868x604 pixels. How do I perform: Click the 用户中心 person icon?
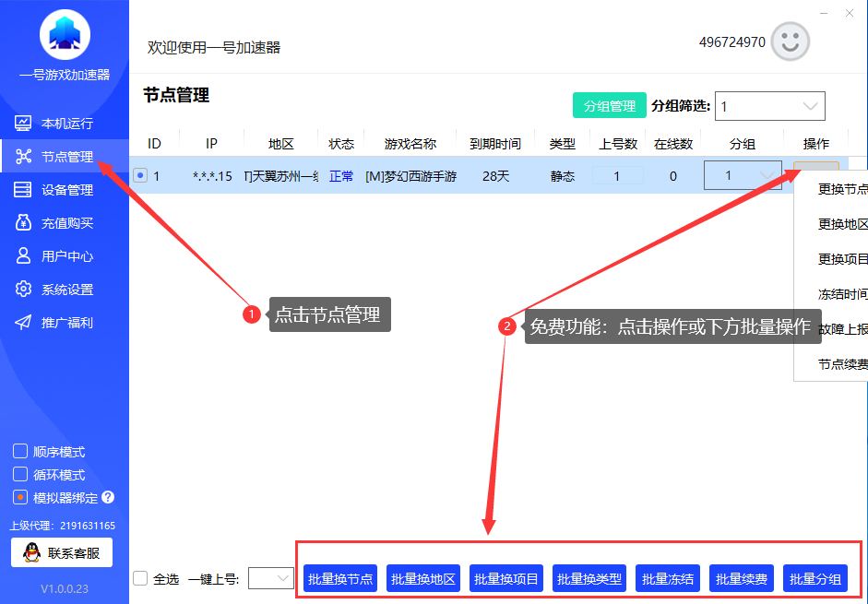click(x=23, y=255)
